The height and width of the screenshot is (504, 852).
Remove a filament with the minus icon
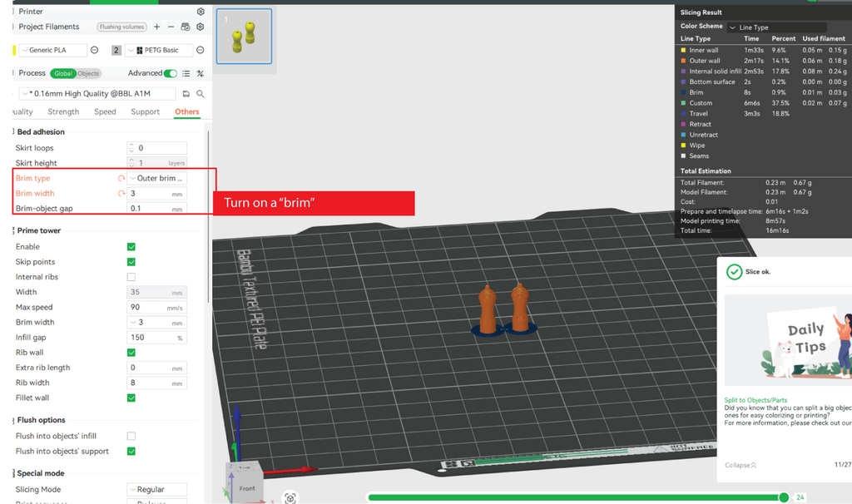point(171,27)
